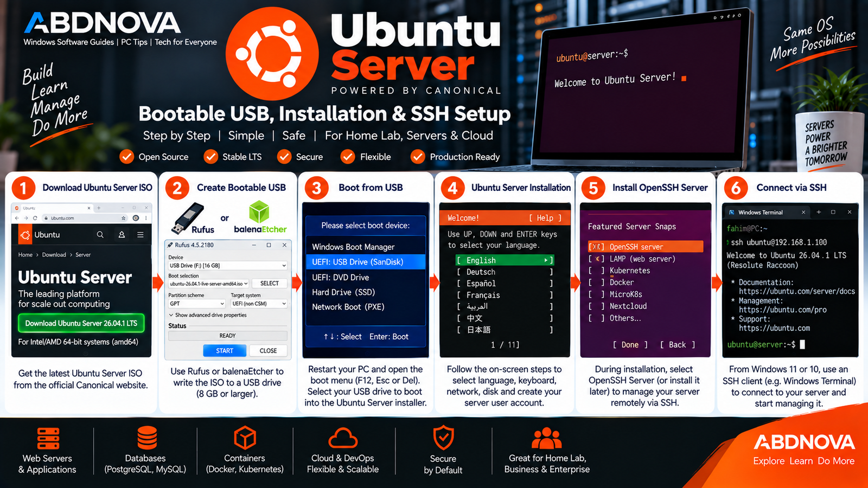This screenshot has width=868, height=488.
Task: Toggle the OpenSSH server checkbox
Action: [x=596, y=247]
